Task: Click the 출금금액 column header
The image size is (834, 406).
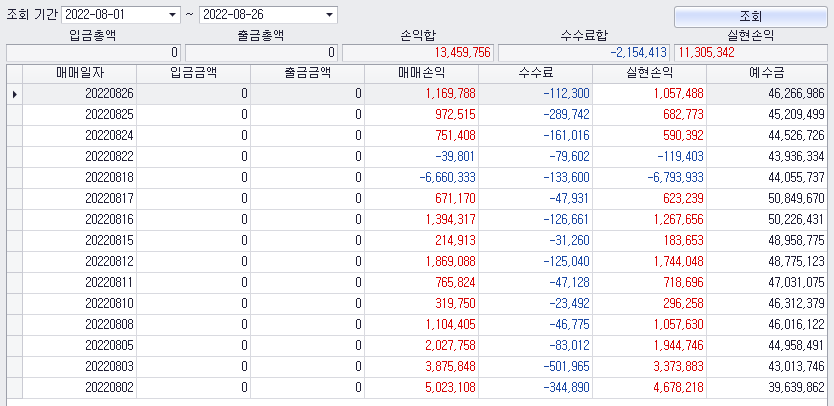Action: (x=307, y=73)
